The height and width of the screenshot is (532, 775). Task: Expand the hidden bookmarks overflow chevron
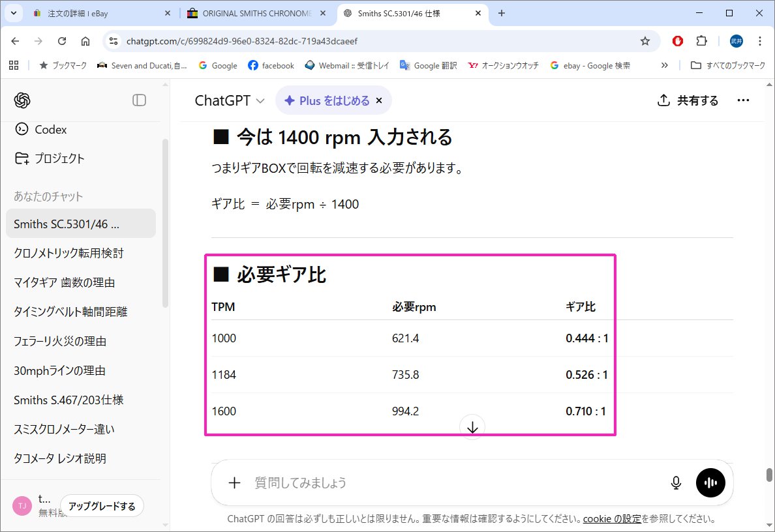point(664,65)
